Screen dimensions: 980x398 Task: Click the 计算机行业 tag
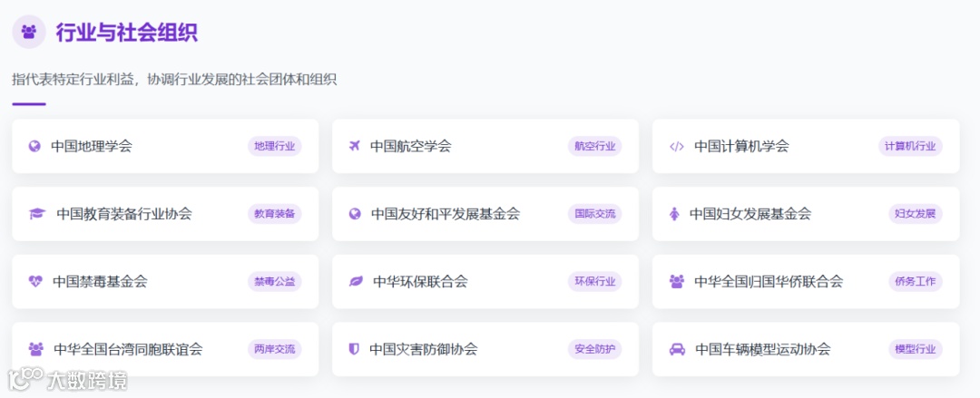tap(910, 146)
